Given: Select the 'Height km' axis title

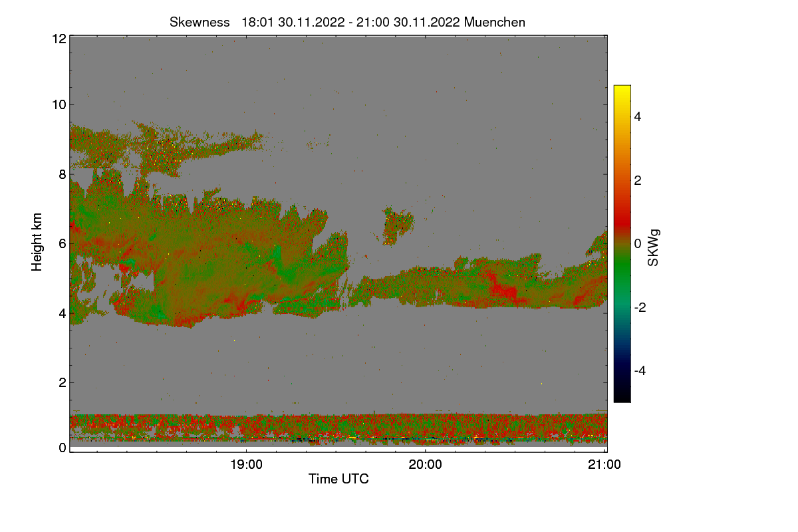Looking at the screenshot, I should pos(37,242).
